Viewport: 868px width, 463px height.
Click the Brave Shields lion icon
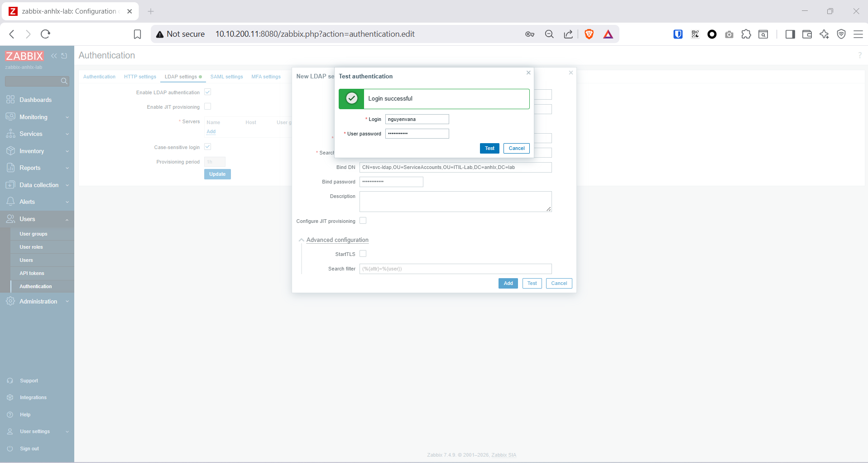point(589,34)
